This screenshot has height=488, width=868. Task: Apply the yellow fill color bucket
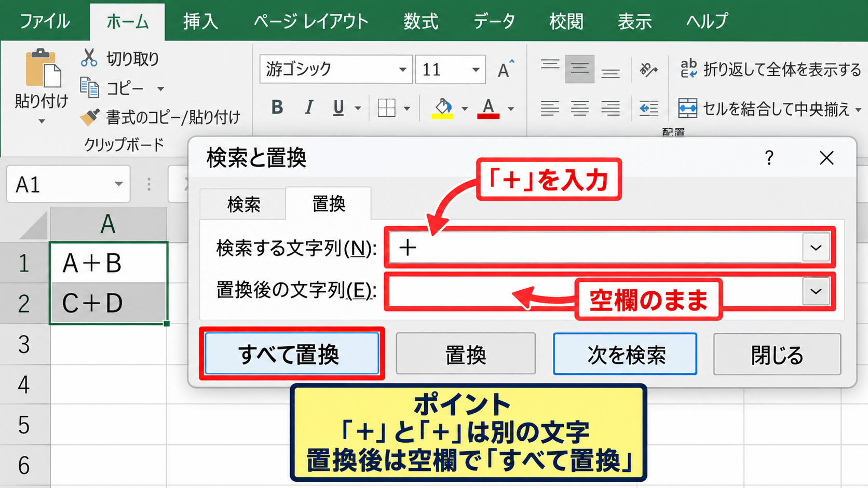point(443,108)
